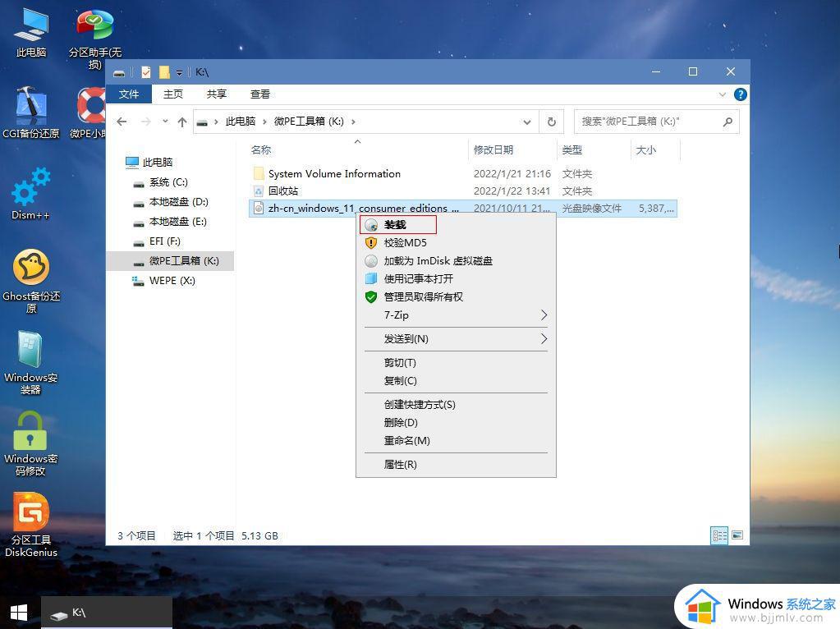The image size is (840, 629).
Task: Open the 此电脑 desktop icon
Action: [x=31, y=32]
